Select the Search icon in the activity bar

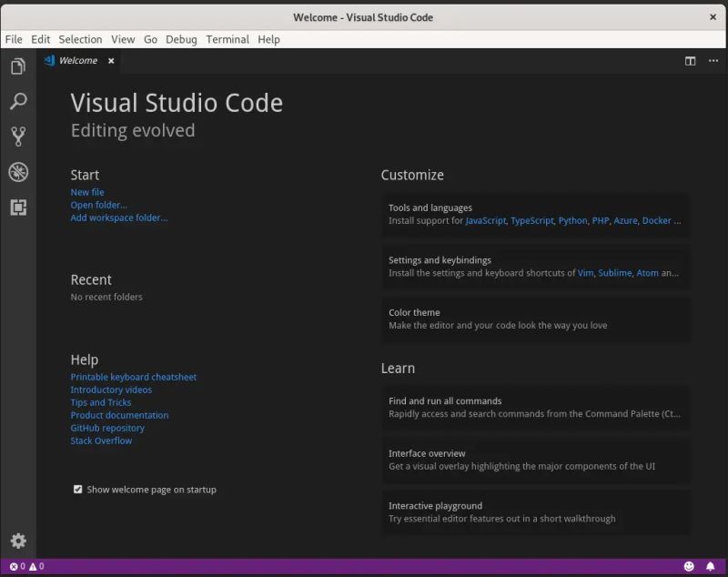click(19, 101)
